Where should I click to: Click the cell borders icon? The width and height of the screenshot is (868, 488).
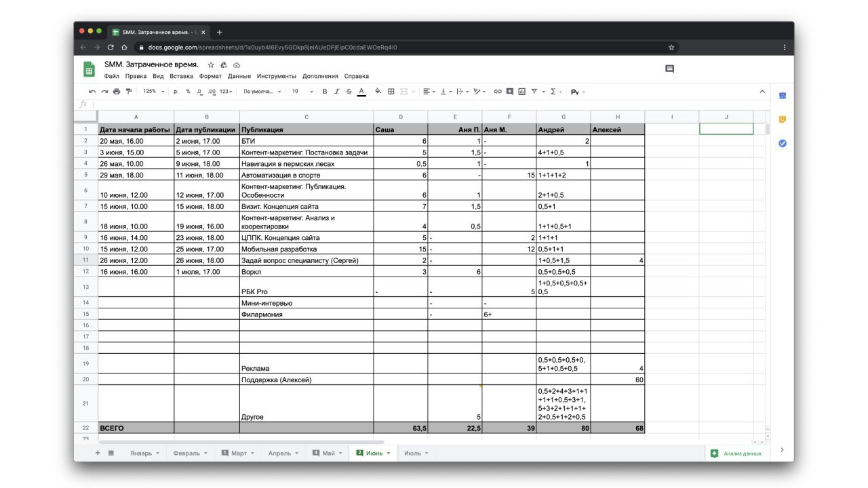point(391,91)
